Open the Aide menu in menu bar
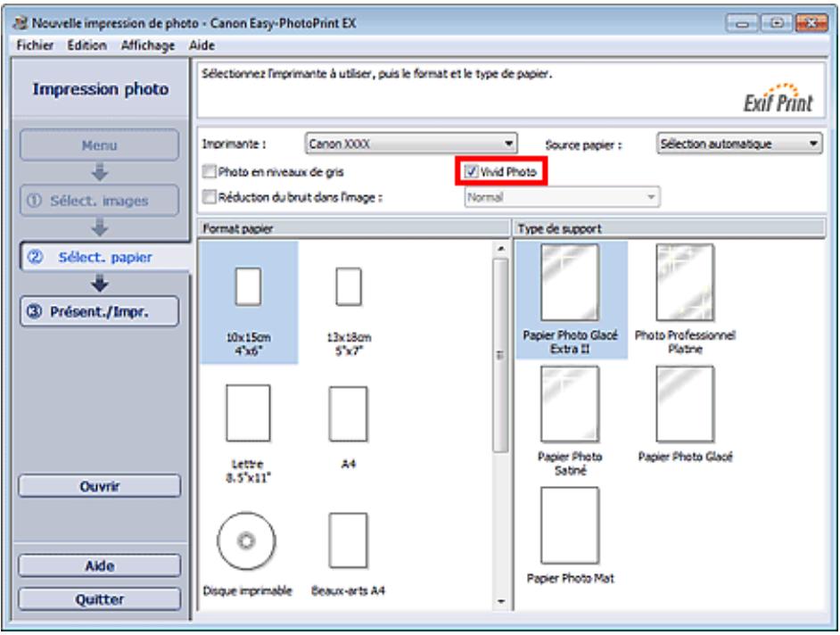840x635 pixels. tap(202, 45)
